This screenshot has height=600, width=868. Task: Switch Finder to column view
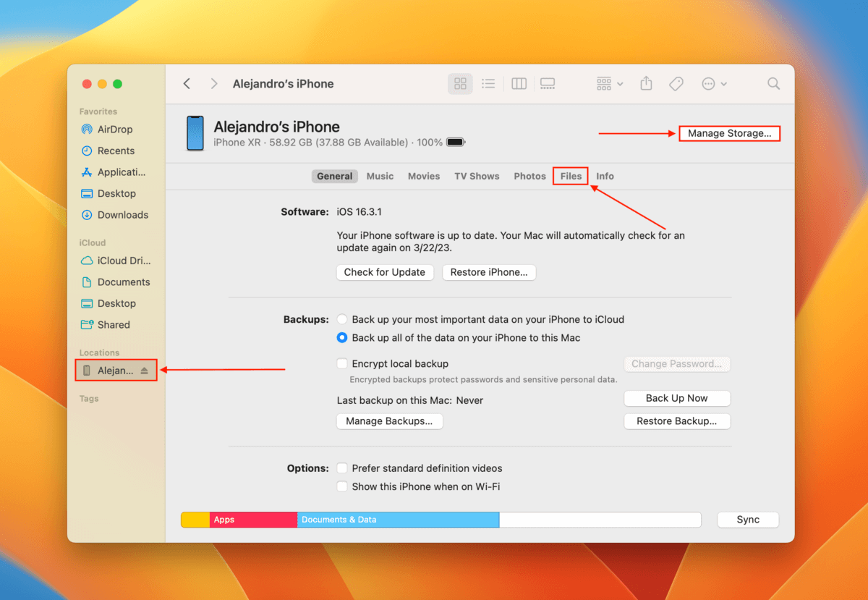click(519, 84)
